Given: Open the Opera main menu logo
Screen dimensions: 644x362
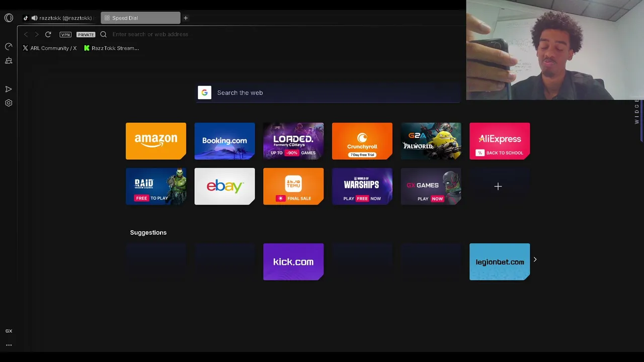Looking at the screenshot, I should tap(9, 18).
